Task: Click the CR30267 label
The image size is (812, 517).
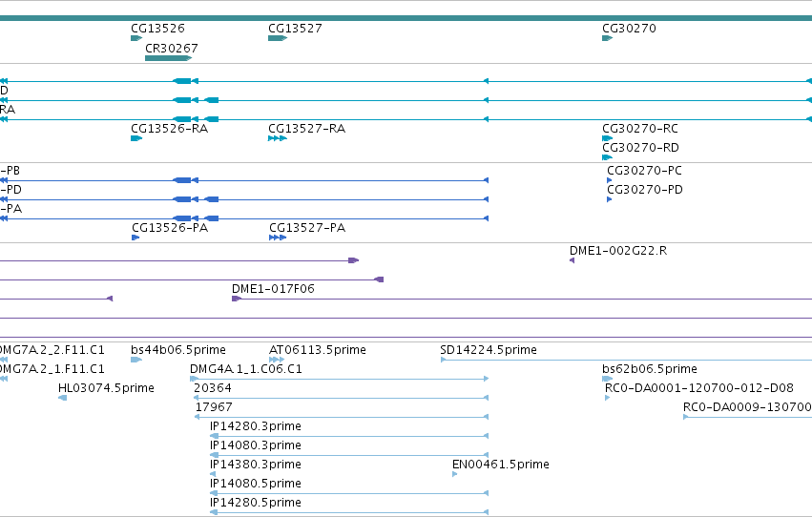Action: click(x=172, y=48)
